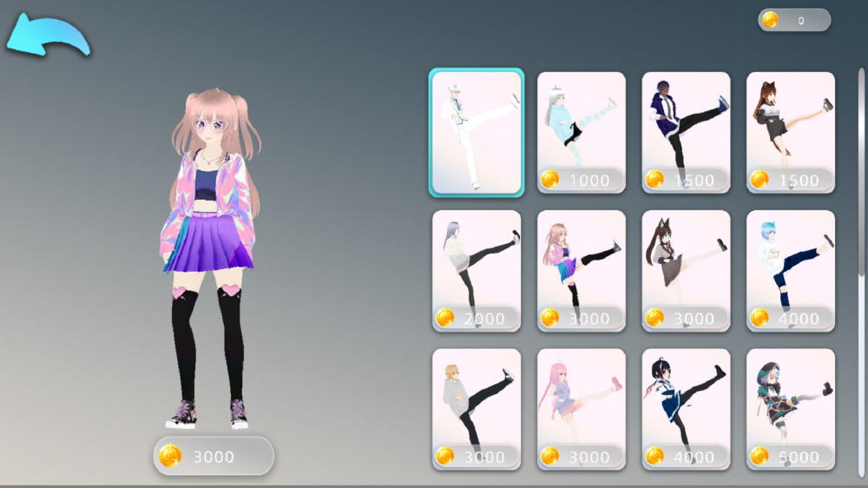Pick the purple-jacket 1500 coin character

[686, 132]
